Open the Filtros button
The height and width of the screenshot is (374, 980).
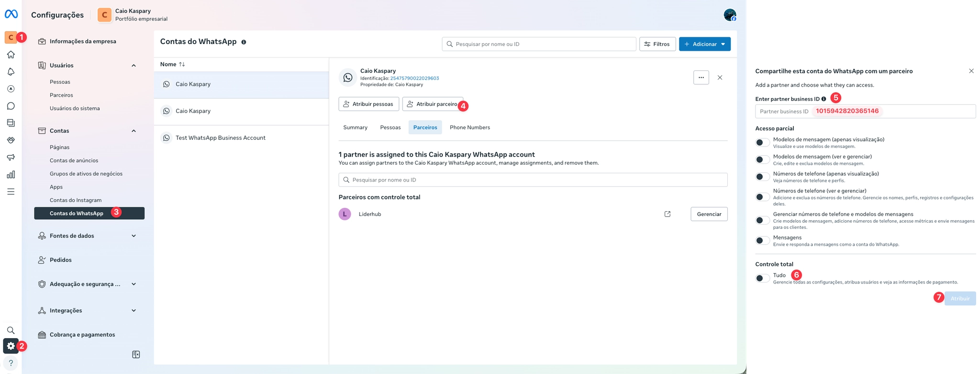657,44
